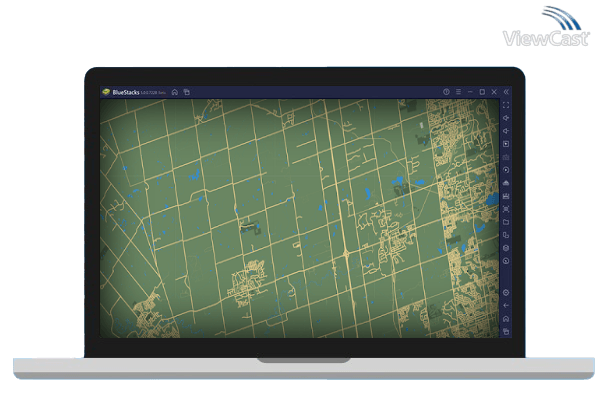
Task: Maximize the BlueStacks window
Action: point(482,92)
